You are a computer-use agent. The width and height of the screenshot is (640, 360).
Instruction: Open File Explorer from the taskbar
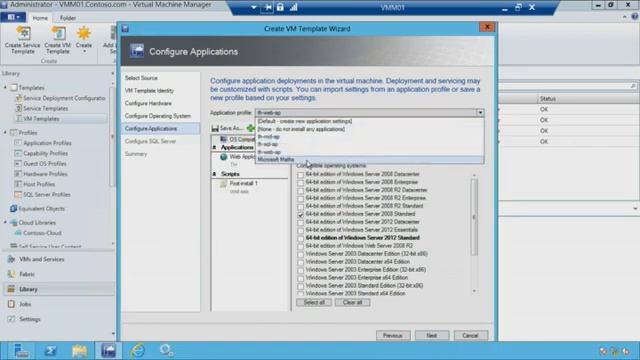80,351
